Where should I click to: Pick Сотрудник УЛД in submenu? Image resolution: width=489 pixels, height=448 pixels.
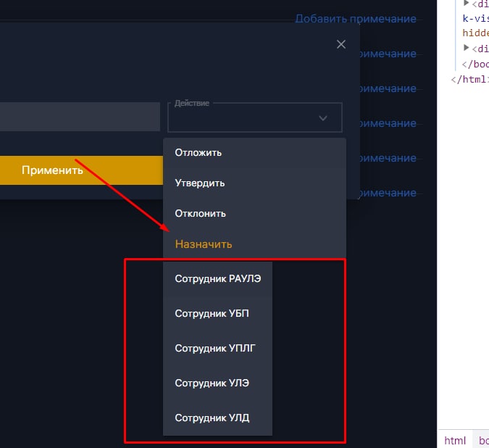217,418
